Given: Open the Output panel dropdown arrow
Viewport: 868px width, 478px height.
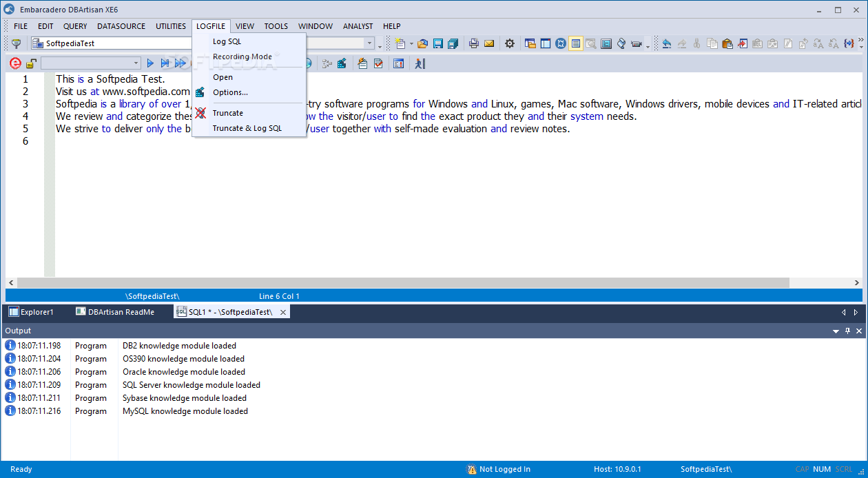Looking at the screenshot, I should tap(836, 331).
